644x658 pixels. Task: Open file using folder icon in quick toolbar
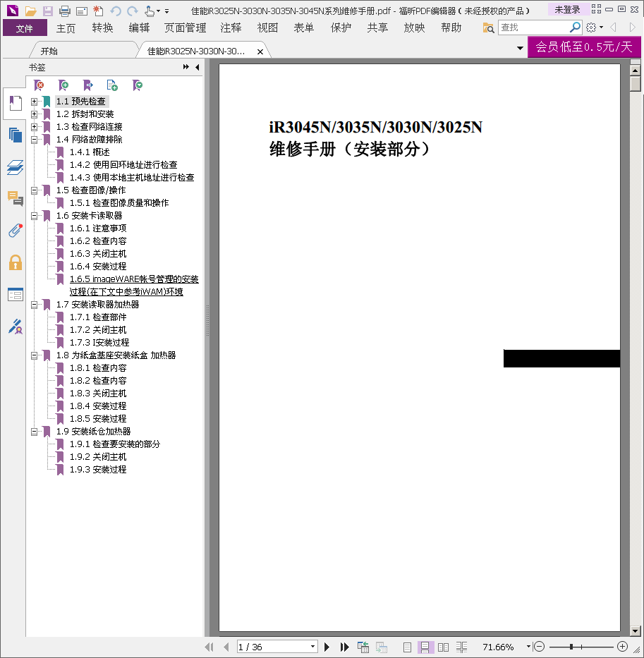tap(30, 11)
